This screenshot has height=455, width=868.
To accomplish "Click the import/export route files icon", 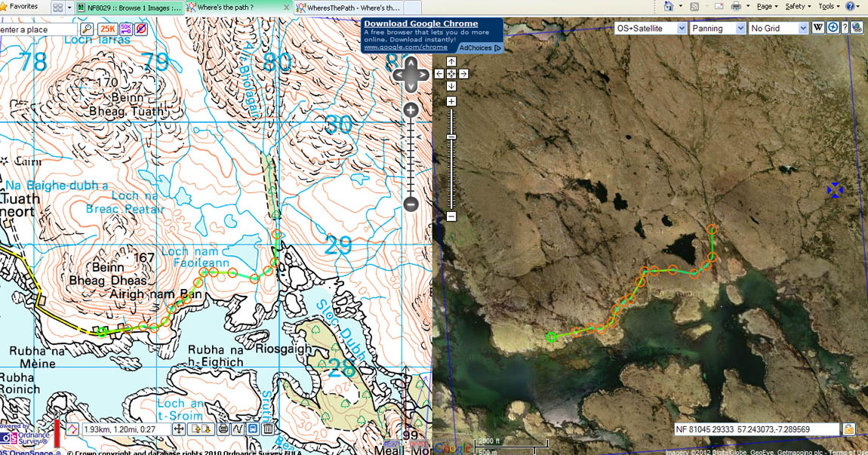I will 201,429.
